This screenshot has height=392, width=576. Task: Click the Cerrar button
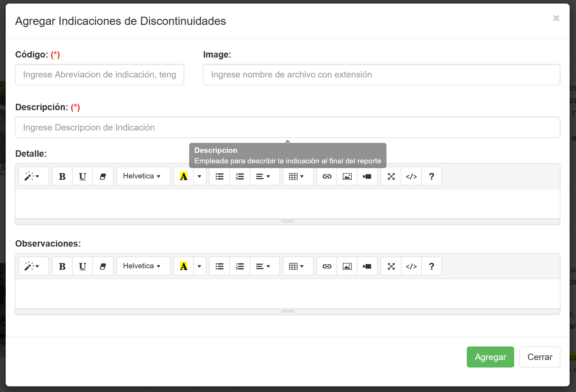[x=539, y=357]
